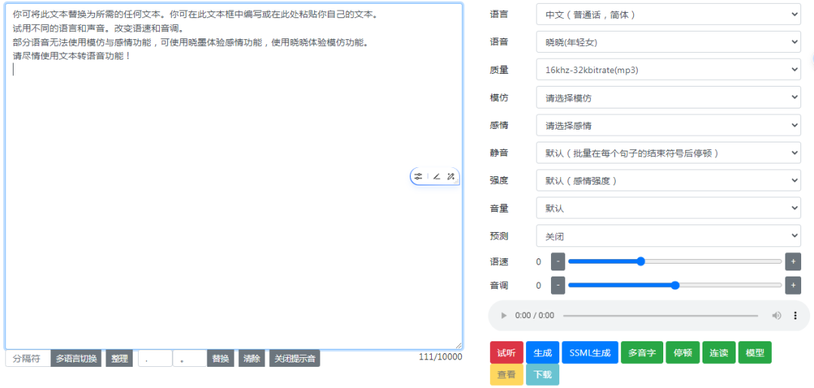
Task: Click the 111/10000 character counter
Action: coord(441,356)
